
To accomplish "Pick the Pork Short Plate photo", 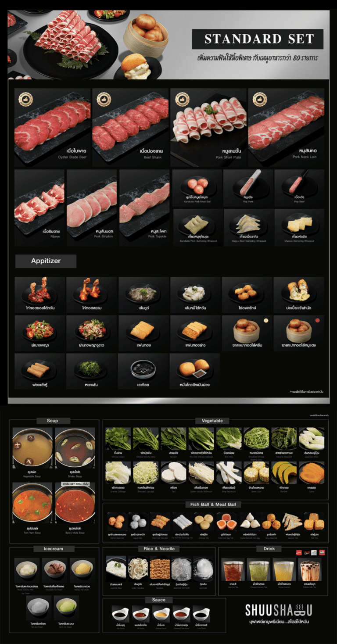I will [x=208, y=127].
